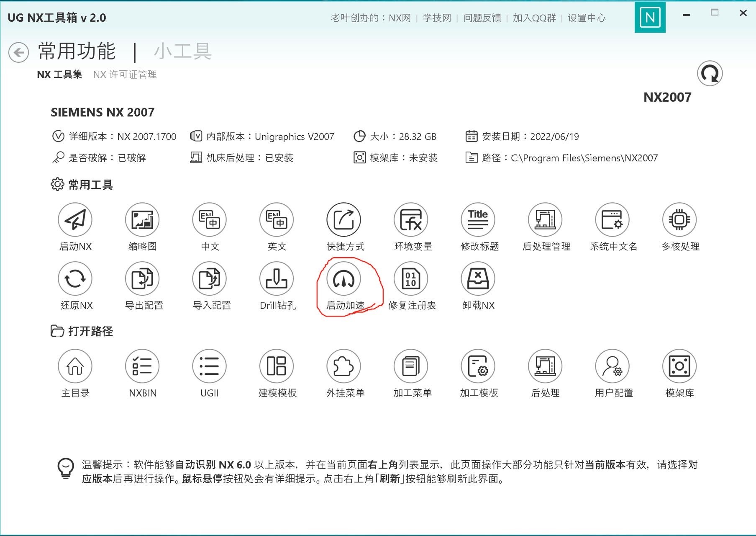Click the install path C:\Program Files\Siemens\NX2007
This screenshot has width=756, height=536.
[584, 158]
